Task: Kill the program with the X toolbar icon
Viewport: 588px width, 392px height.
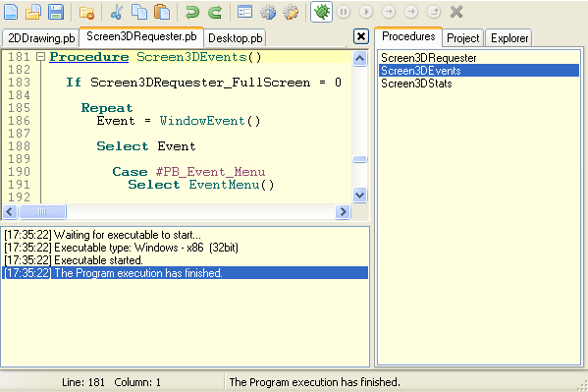Action: (x=456, y=12)
